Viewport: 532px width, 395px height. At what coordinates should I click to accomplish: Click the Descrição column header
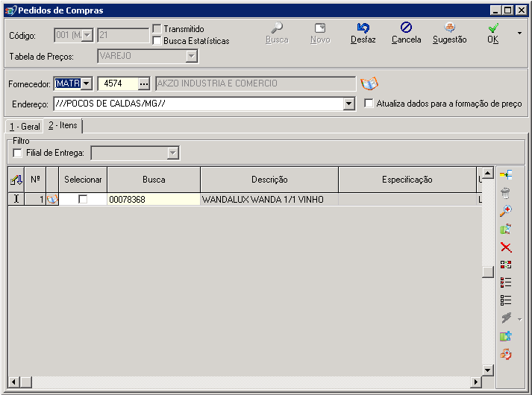pos(269,180)
